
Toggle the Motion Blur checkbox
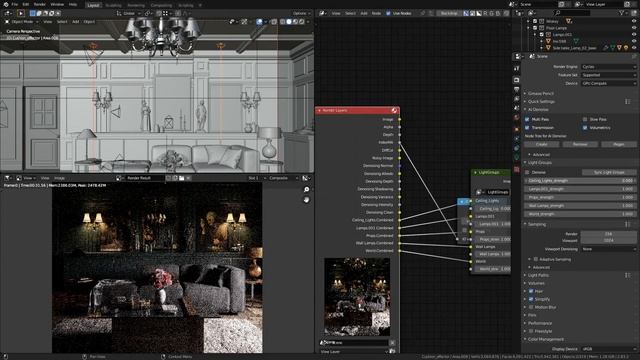click(x=531, y=307)
